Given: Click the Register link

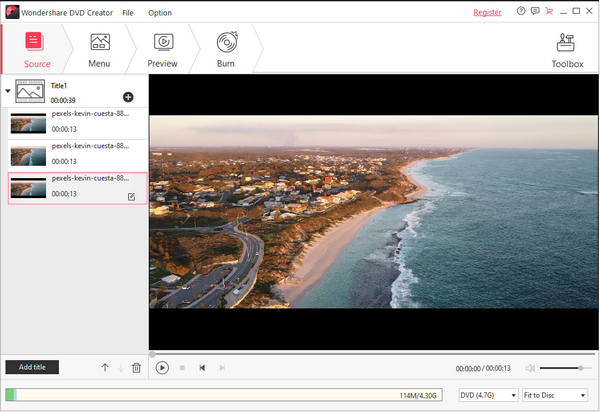Looking at the screenshot, I should click(487, 13).
